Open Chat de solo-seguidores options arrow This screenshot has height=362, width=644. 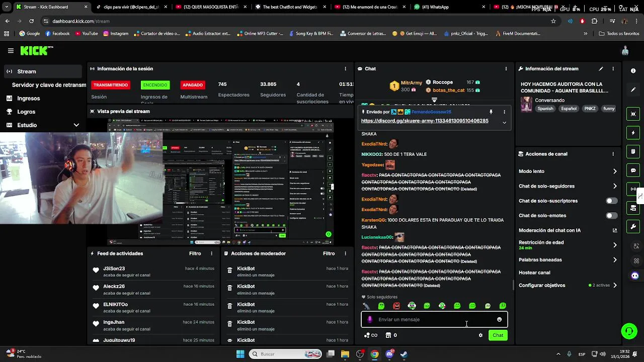tap(614, 186)
